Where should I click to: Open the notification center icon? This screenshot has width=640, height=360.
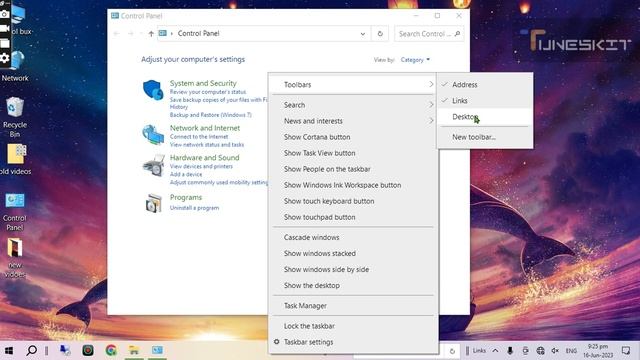626,351
